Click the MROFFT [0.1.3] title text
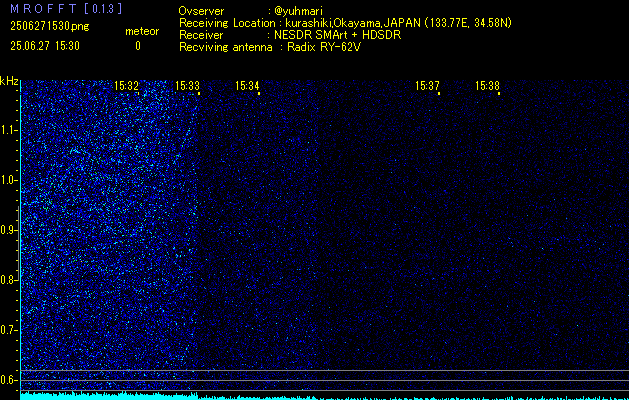The image size is (629, 400). click(67, 9)
